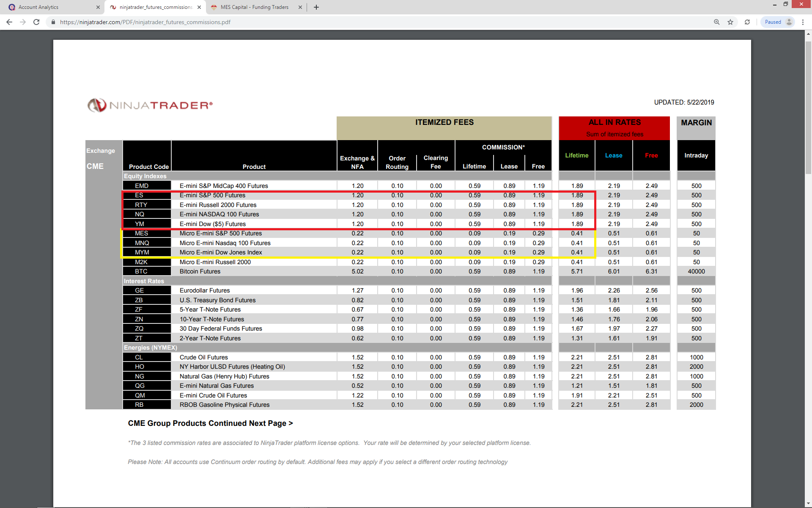Click the 'Exchange & NFA' column header
This screenshot has width=812, height=508.
click(357, 163)
